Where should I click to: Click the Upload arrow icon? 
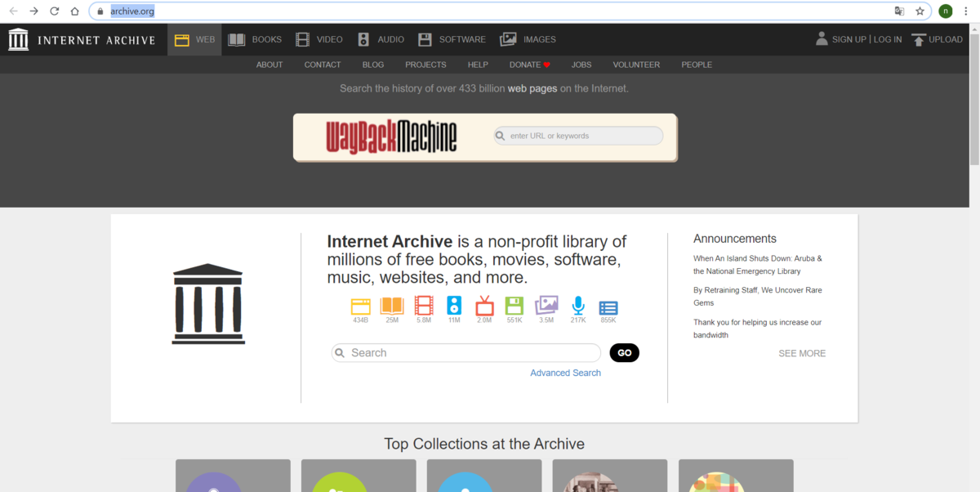919,39
